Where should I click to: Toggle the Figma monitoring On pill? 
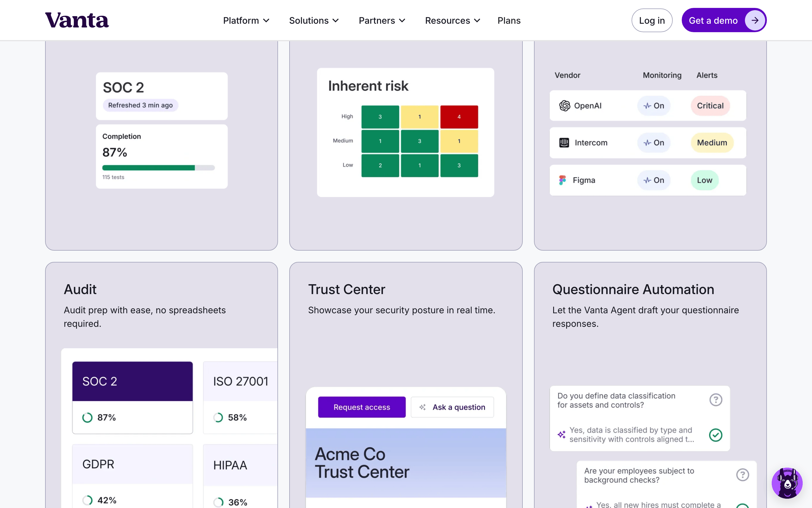click(654, 180)
